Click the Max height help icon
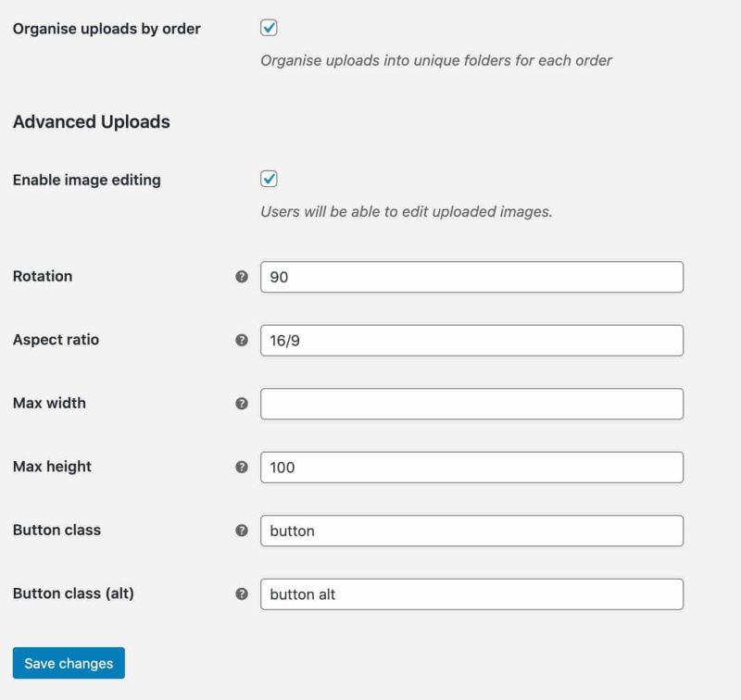The height and width of the screenshot is (700, 741). (242, 468)
